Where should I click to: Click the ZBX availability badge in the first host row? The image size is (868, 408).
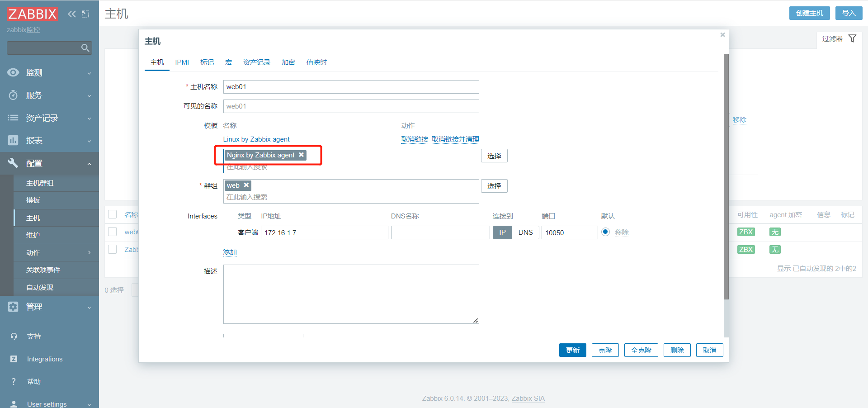[x=745, y=232]
